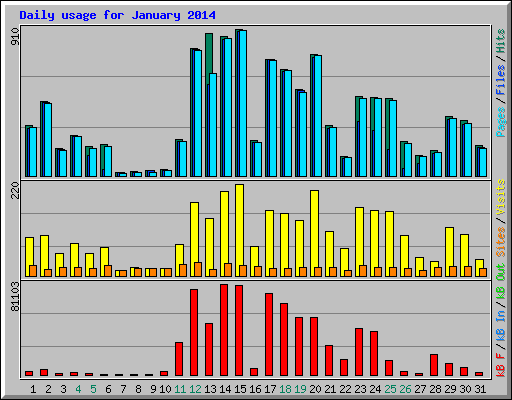Click the 220 visits axis label
Viewport: 512px width, 400px height.
click(15, 190)
